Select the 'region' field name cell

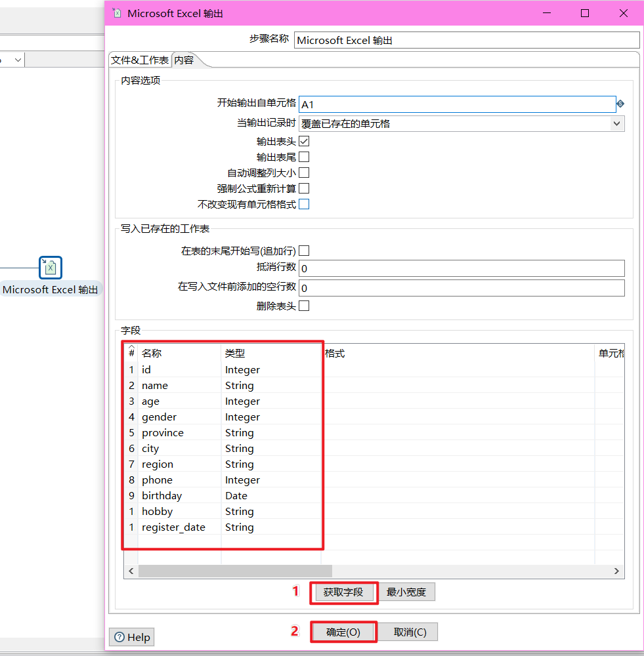click(x=179, y=464)
